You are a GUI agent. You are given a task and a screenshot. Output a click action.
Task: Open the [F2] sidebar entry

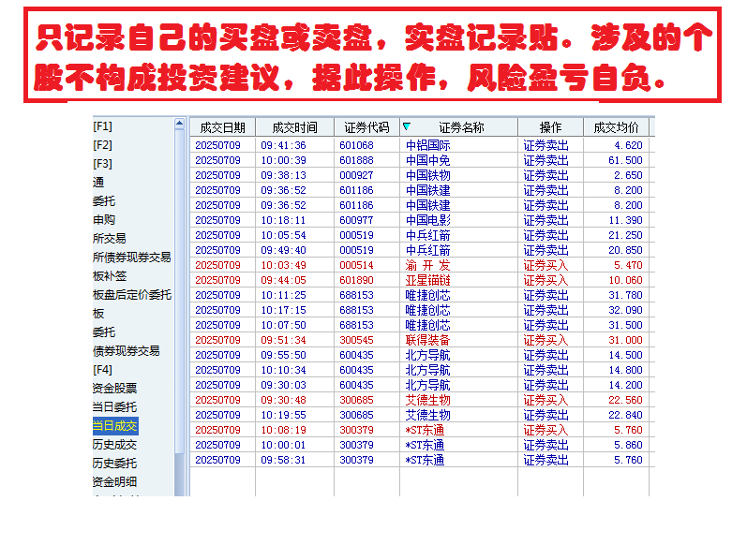pos(102,145)
